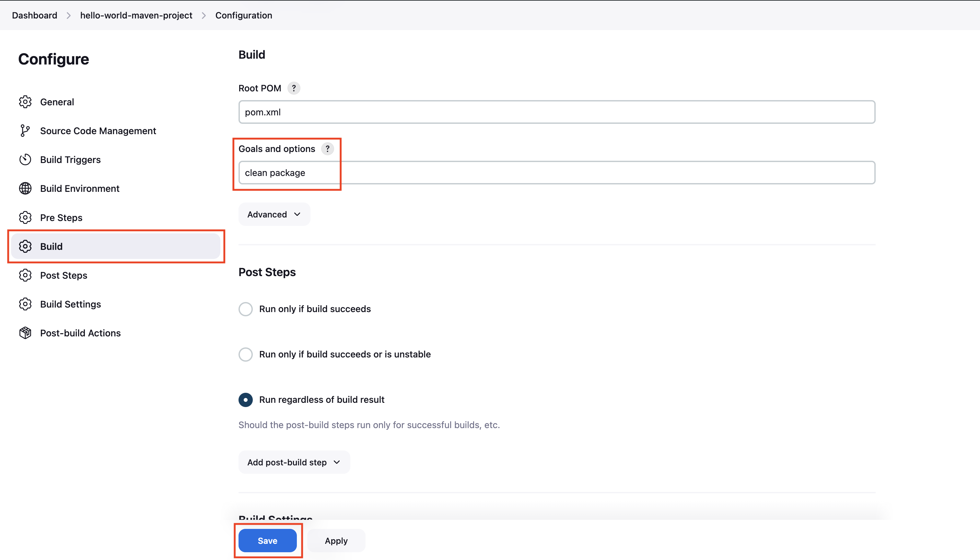
Task: Go to Pre Steps section
Action: tap(61, 218)
